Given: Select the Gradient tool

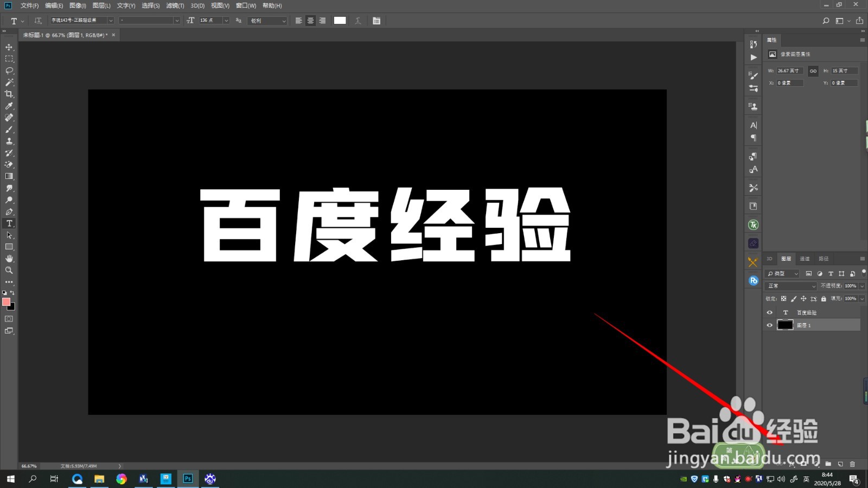Looking at the screenshot, I should pos(9,176).
